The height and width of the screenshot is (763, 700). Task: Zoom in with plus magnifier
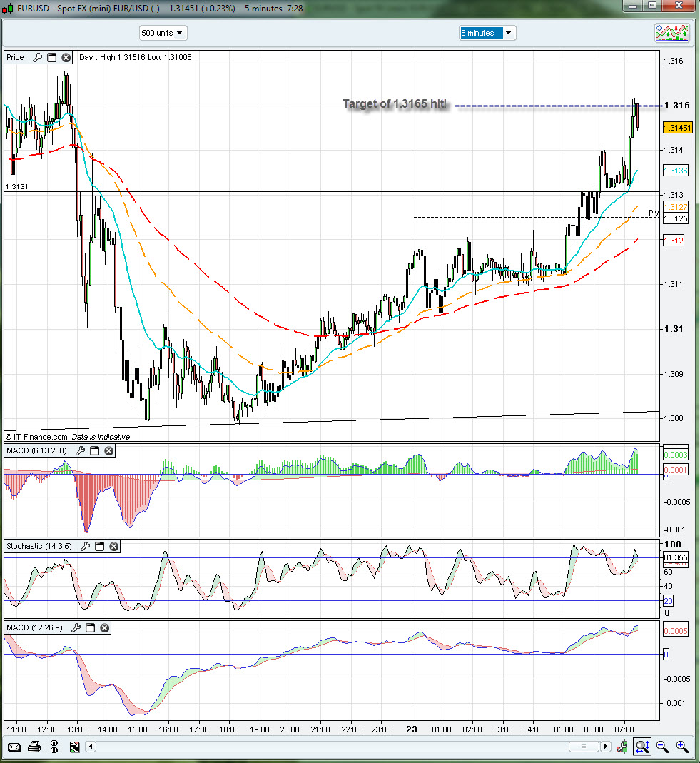(x=682, y=747)
